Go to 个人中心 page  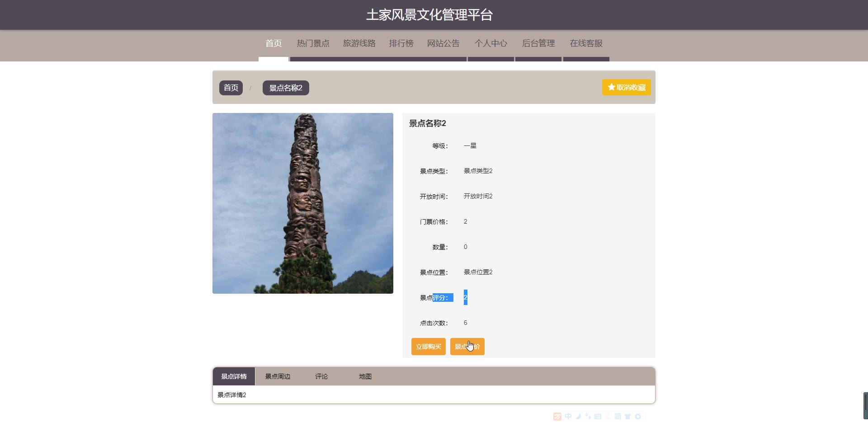[491, 43]
